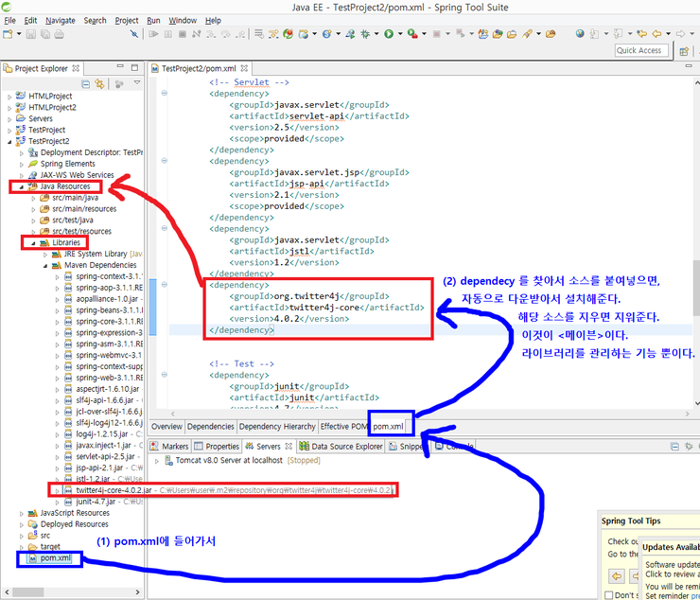Collapse the servlet-api dependency fold marker

tap(166, 94)
